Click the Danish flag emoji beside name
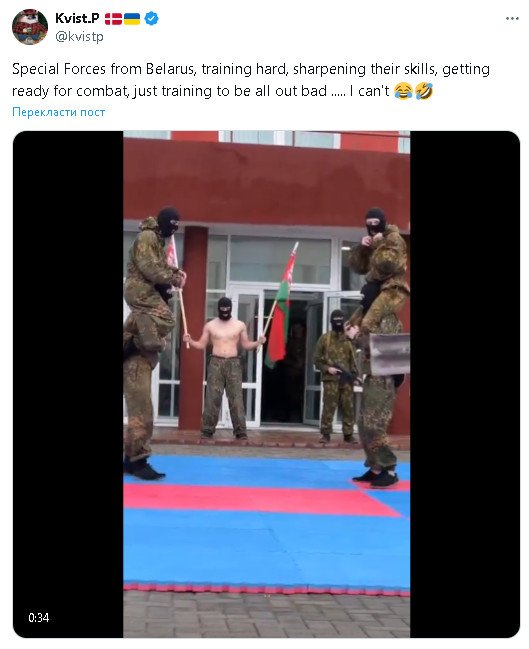529x649 pixels. (113, 19)
